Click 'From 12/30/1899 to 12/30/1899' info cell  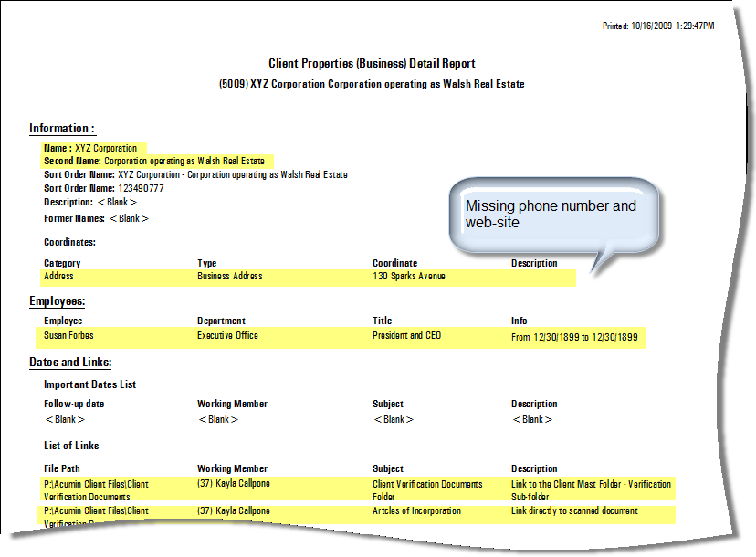point(574,337)
